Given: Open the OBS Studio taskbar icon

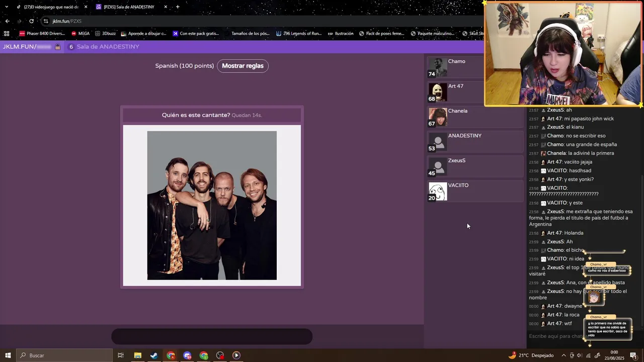Looking at the screenshot, I should (220, 355).
